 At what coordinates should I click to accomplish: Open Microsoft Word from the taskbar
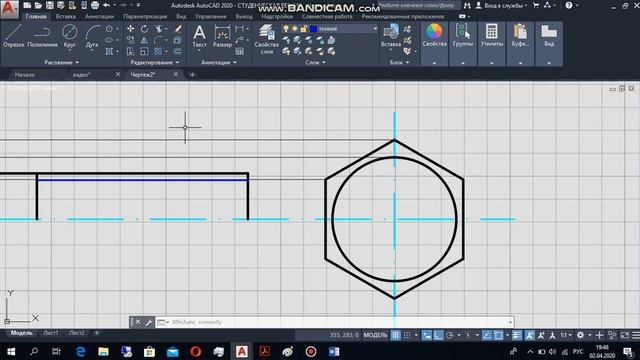(333, 351)
